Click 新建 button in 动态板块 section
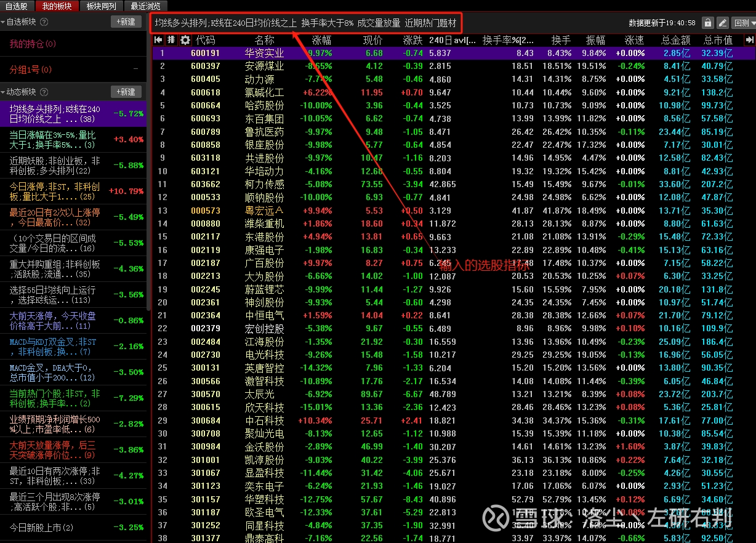The width and height of the screenshot is (756, 543). coord(126,92)
